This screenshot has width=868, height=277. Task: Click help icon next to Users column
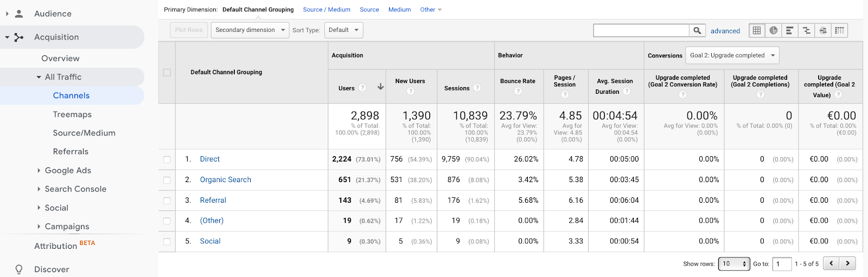(x=362, y=88)
